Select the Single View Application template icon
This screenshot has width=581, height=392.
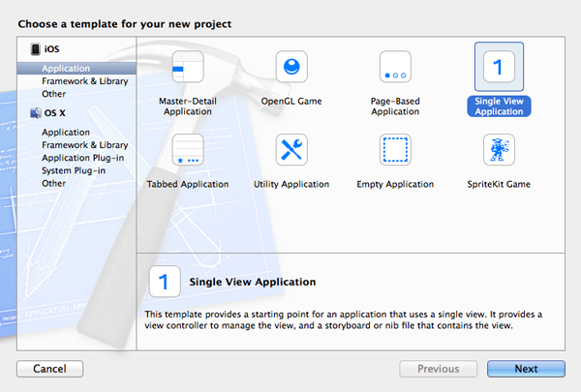tap(499, 68)
